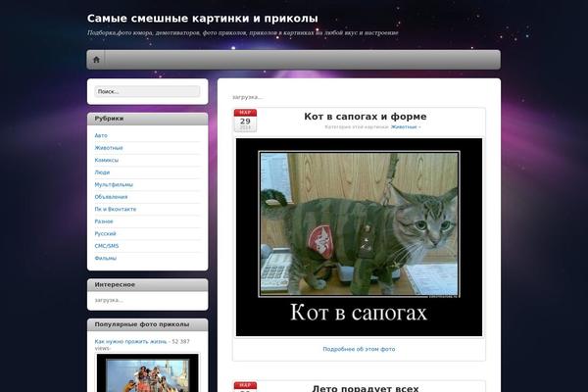Click the Интересное widget heading
The width and height of the screenshot is (588, 392).
115,285
